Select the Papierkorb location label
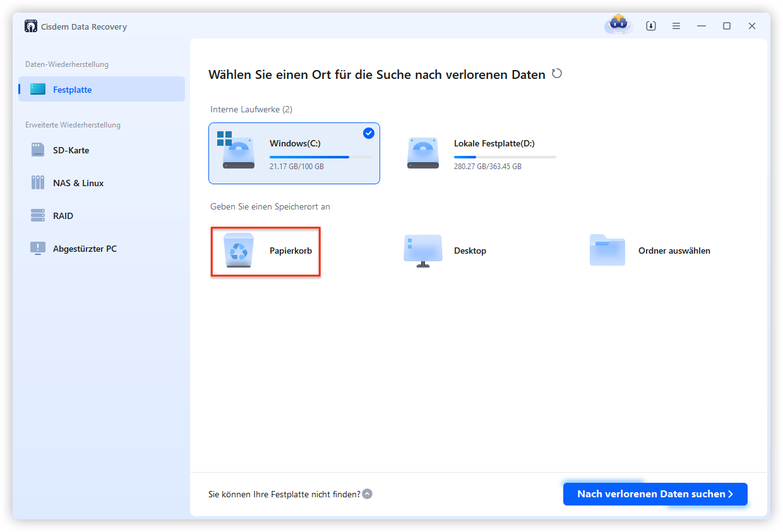The width and height of the screenshot is (783, 532). tap(290, 251)
